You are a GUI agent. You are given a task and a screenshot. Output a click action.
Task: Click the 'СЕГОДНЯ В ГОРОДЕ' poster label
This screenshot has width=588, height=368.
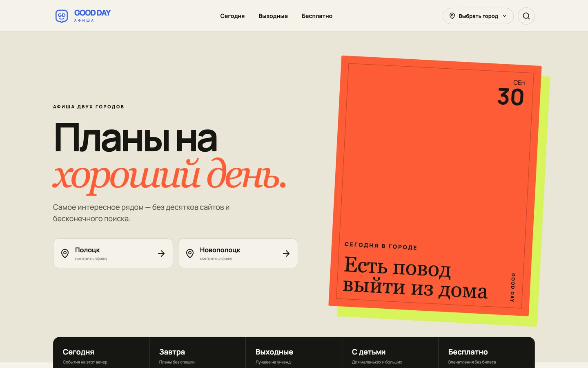pos(381,246)
